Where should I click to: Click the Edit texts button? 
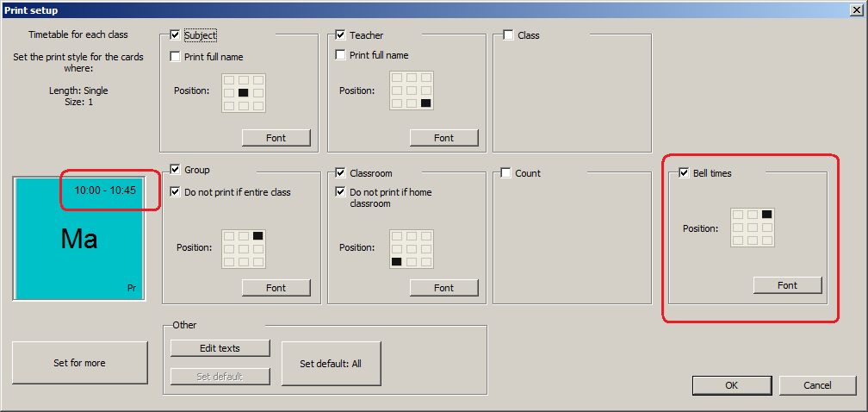[x=220, y=348]
